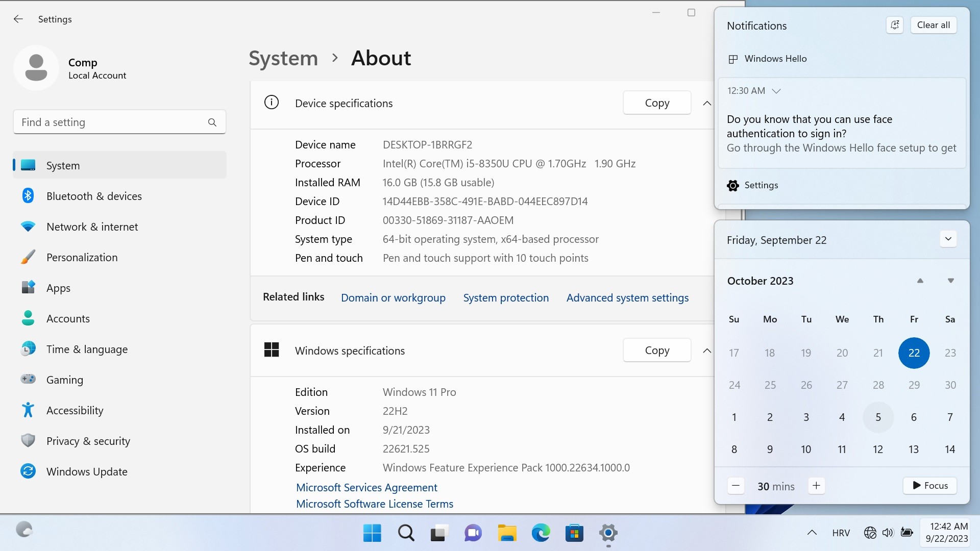
Task: Click the info icon beside Device specifications
Action: point(272,103)
